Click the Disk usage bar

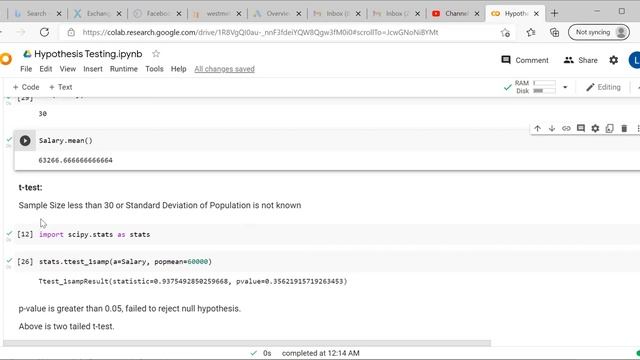[x=544, y=91]
